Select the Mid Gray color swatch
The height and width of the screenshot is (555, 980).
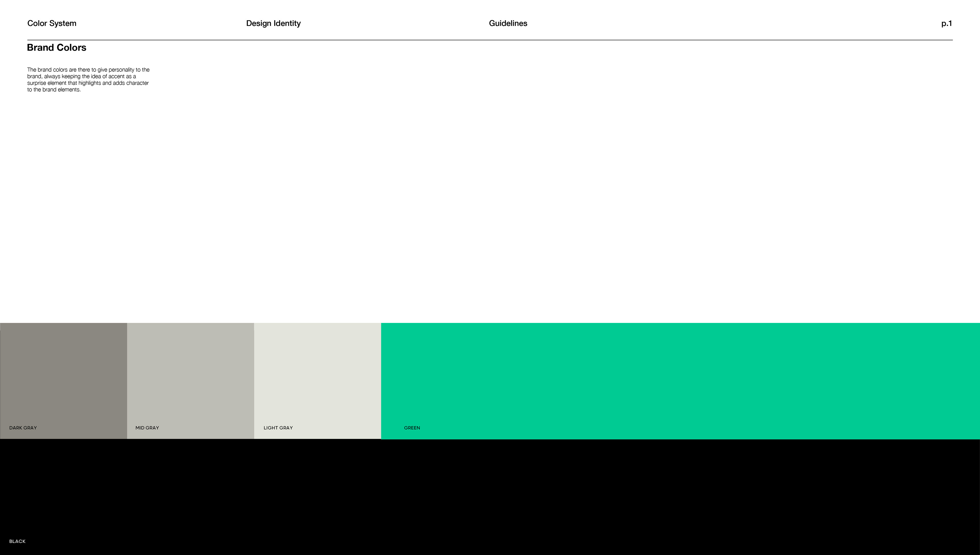point(191,381)
